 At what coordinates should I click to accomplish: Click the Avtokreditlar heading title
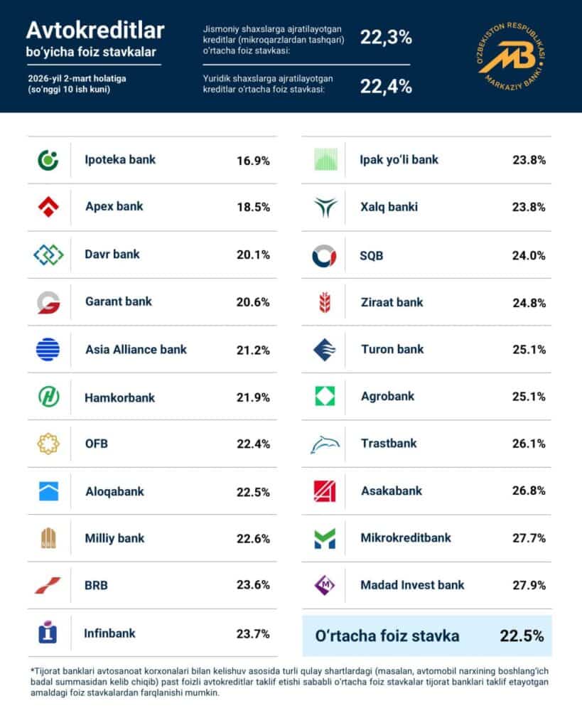click(95, 30)
